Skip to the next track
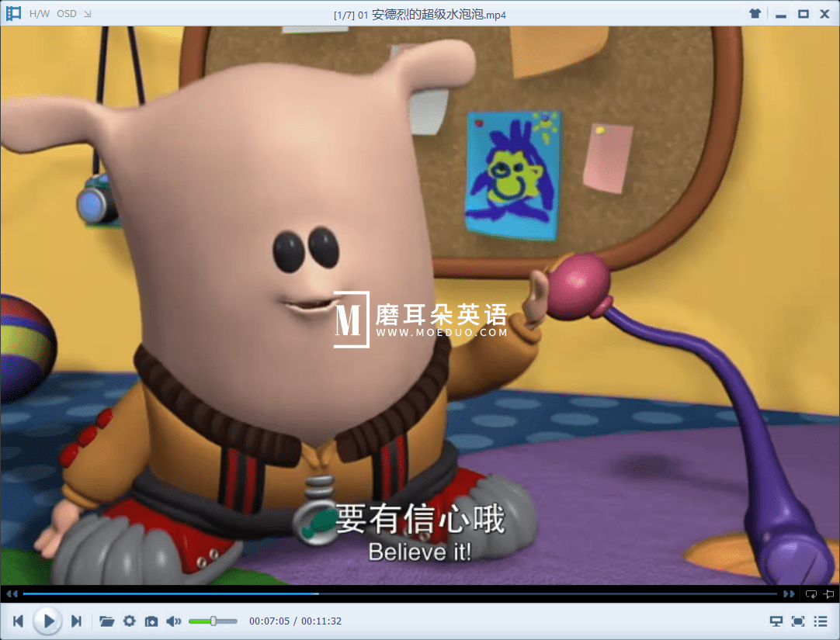840x640 pixels. point(77,621)
